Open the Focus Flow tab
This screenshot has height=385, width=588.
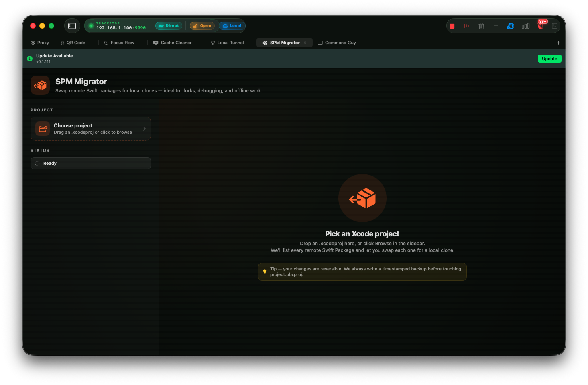[119, 43]
